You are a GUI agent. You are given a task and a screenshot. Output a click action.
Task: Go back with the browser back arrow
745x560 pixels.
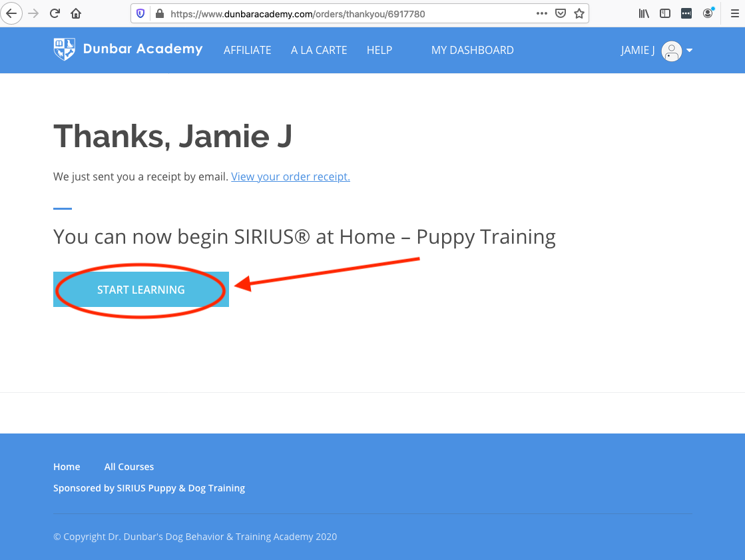11,13
